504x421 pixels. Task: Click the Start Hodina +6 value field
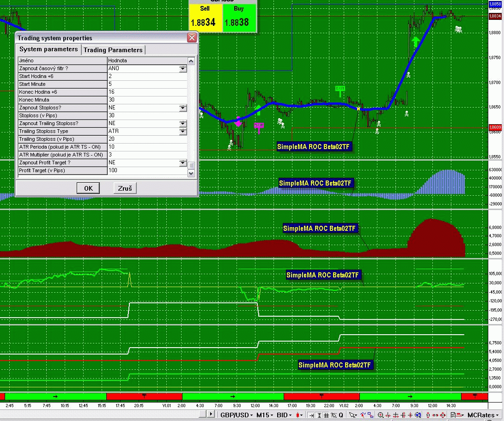coord(147,76)
